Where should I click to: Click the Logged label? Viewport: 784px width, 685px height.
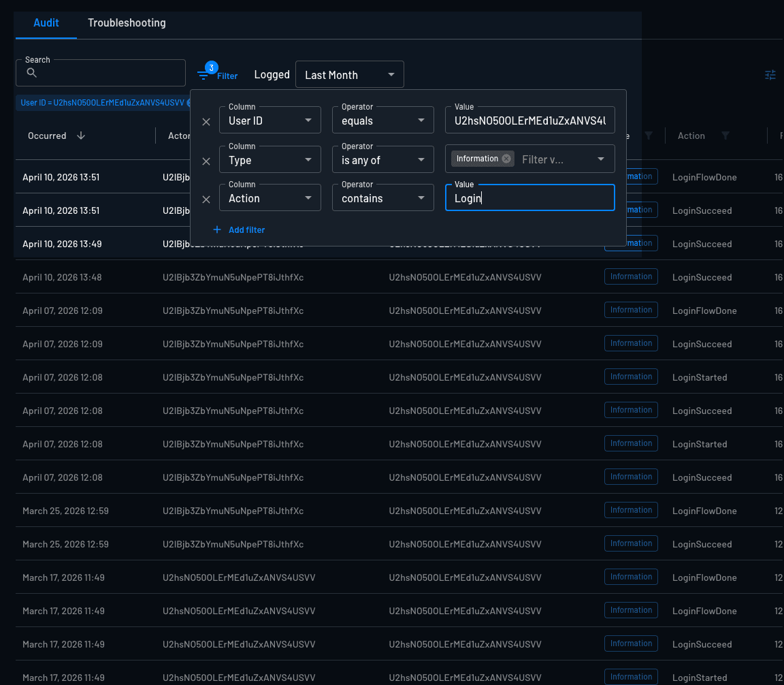pos(272,74)
